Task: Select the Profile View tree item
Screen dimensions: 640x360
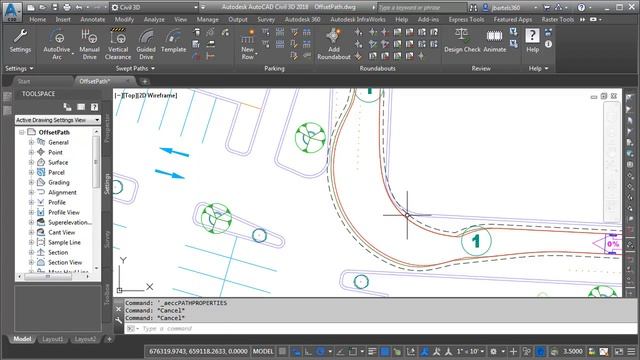Action: (x=64, y=212)
